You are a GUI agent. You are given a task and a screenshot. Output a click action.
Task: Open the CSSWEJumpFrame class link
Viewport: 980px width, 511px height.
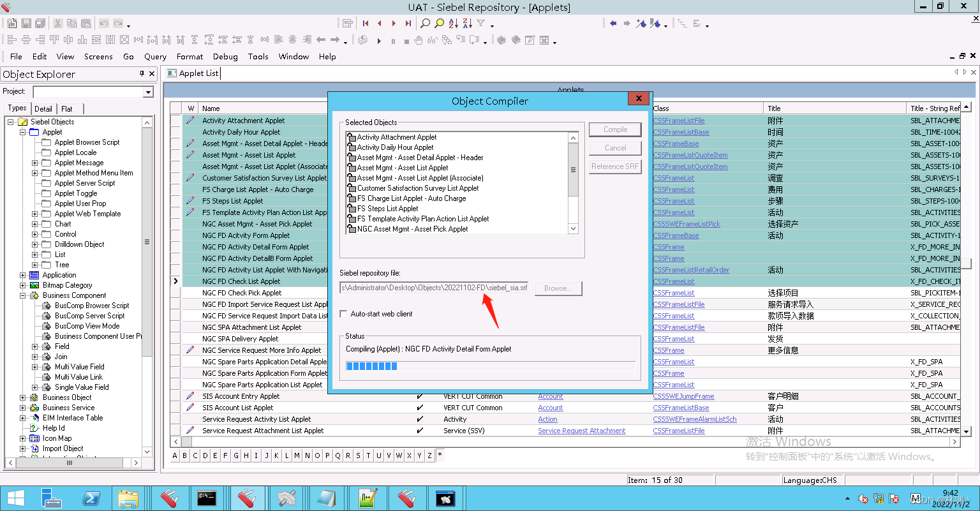683,396
